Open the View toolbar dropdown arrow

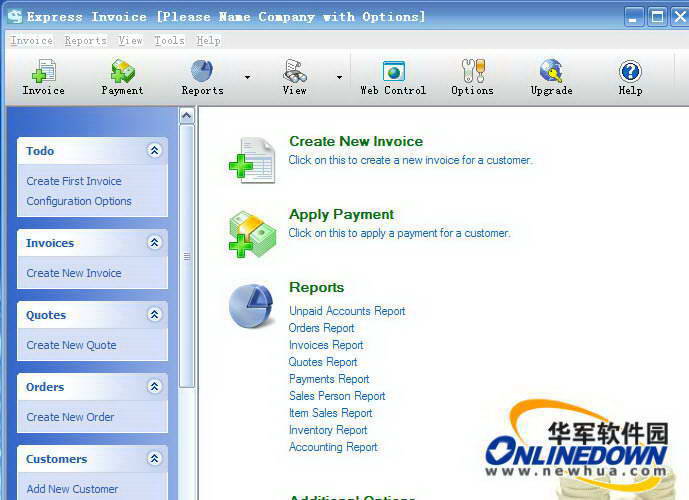[x=339, y=77]
